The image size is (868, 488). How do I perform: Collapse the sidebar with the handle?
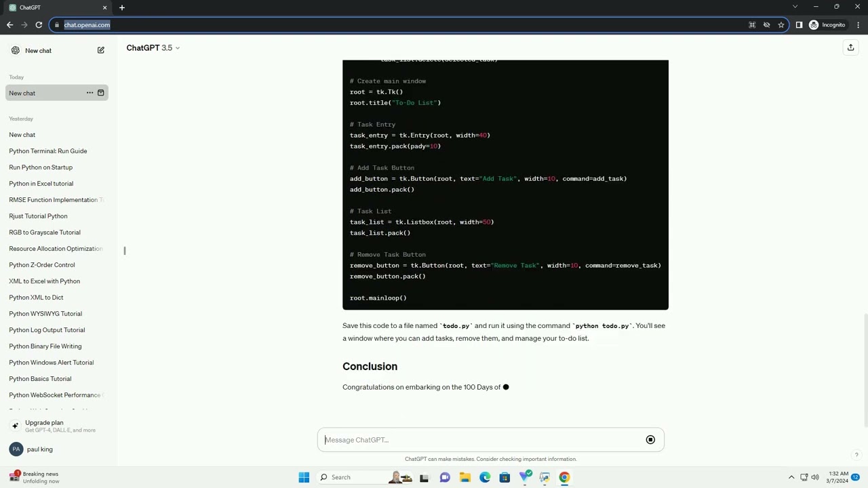tap(125, 251)
